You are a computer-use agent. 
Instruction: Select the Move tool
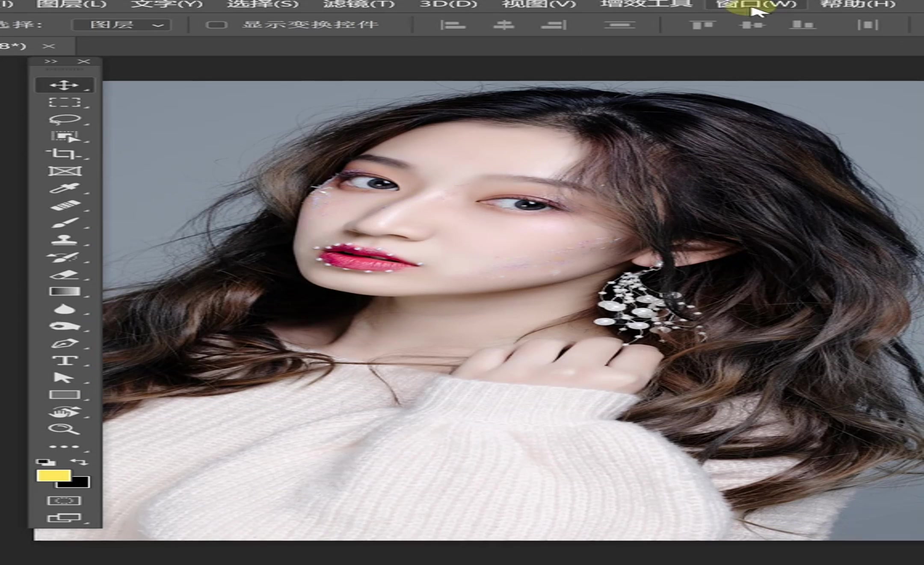coord(64,85)
